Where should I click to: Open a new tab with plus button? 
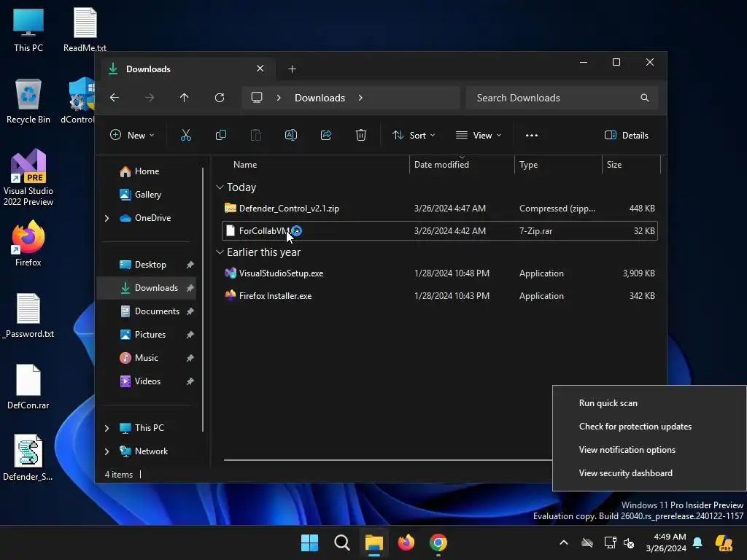[x=292, y=69]
